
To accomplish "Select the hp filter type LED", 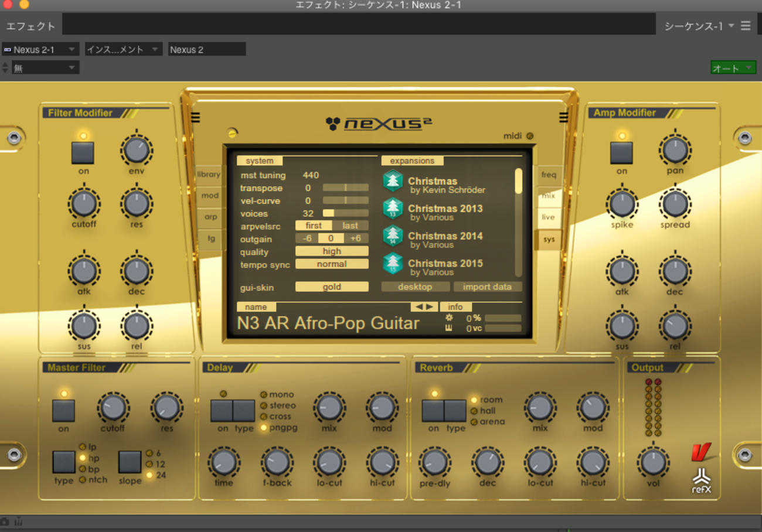I will tap(83, 458).
